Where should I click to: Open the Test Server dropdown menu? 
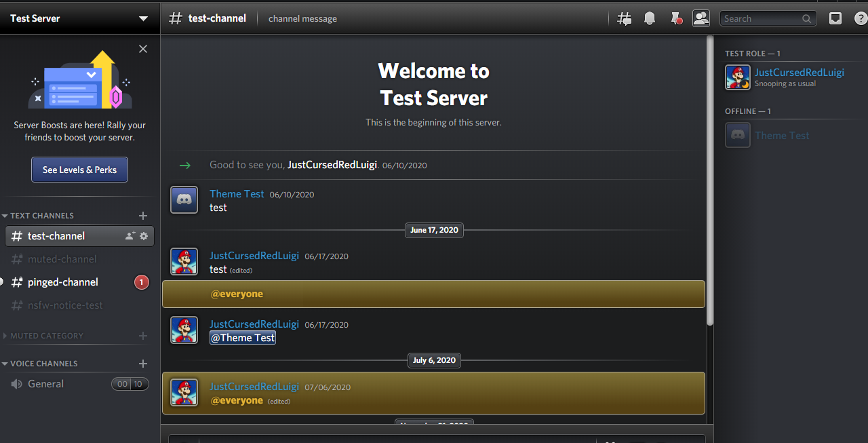click(x=143, y=19)
